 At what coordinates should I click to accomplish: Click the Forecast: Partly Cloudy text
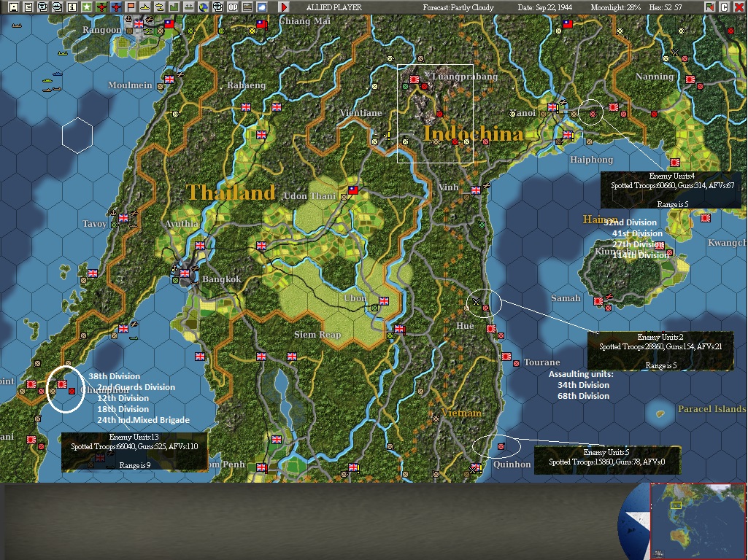(x=458, y=7)
